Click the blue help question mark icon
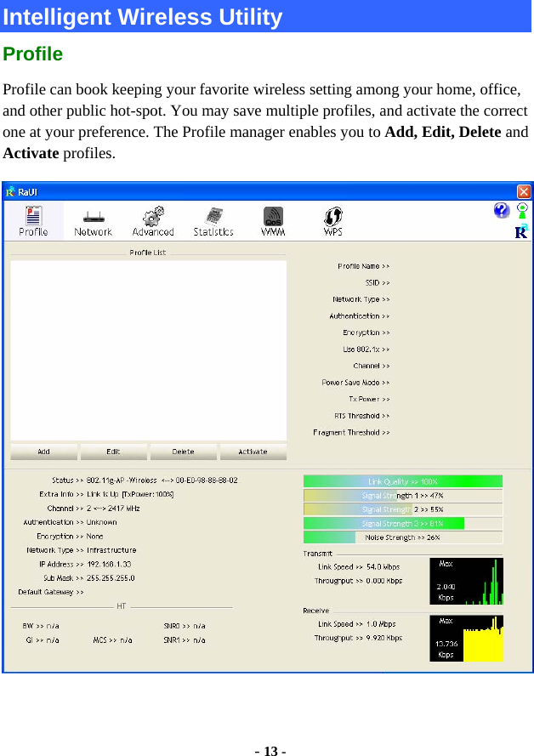Viewport: 534px width, 756px height. (501, 210)
